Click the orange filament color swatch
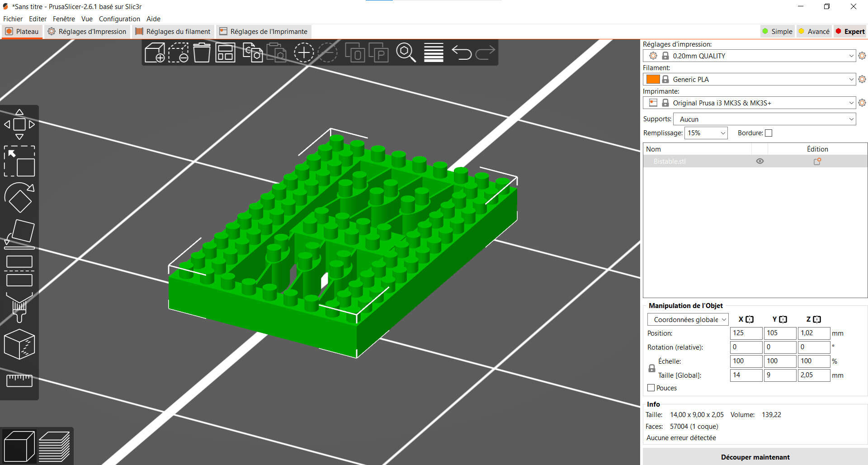 tap(653, 79)
